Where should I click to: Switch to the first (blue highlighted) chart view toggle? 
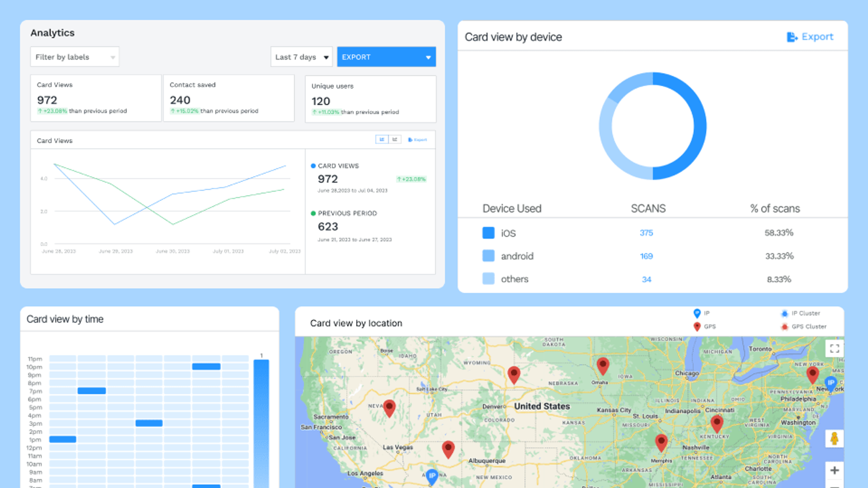point(382,139)
